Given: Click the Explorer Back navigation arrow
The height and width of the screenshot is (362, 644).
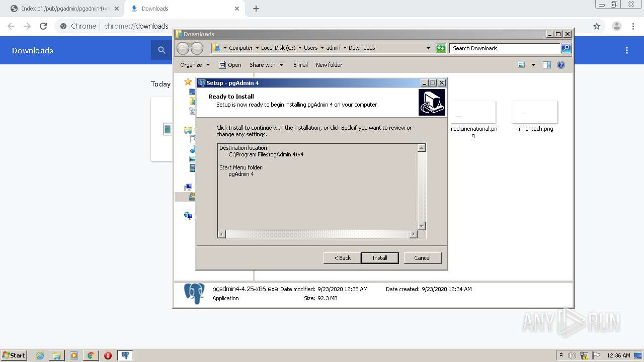Looking at the screenshot, I should pyautogui.click(x=183, y=48).
